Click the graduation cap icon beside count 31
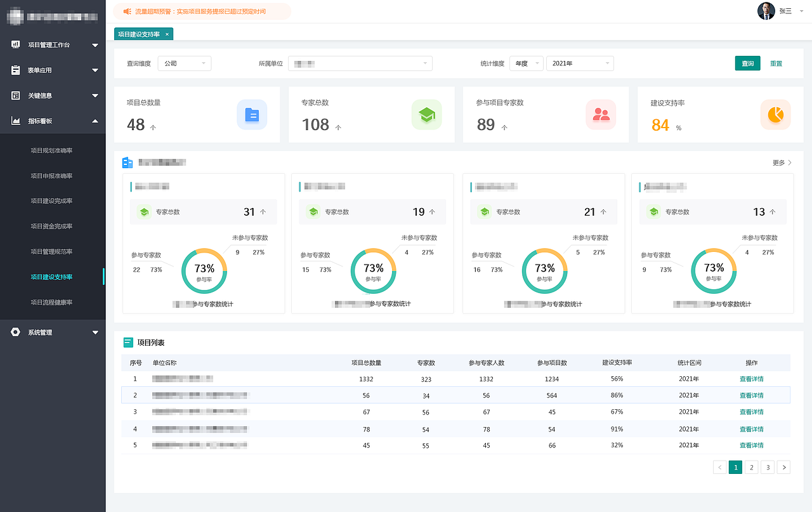812x512 pixels. tap(144, 212)
